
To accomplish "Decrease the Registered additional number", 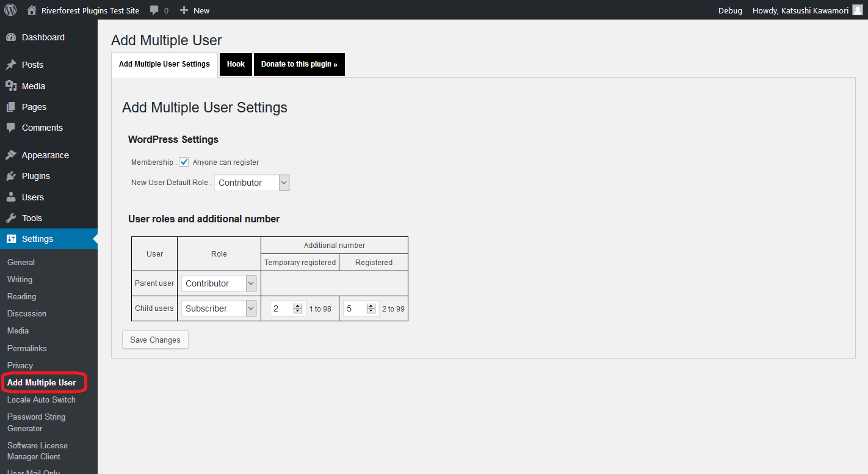I will coord(371,312).
